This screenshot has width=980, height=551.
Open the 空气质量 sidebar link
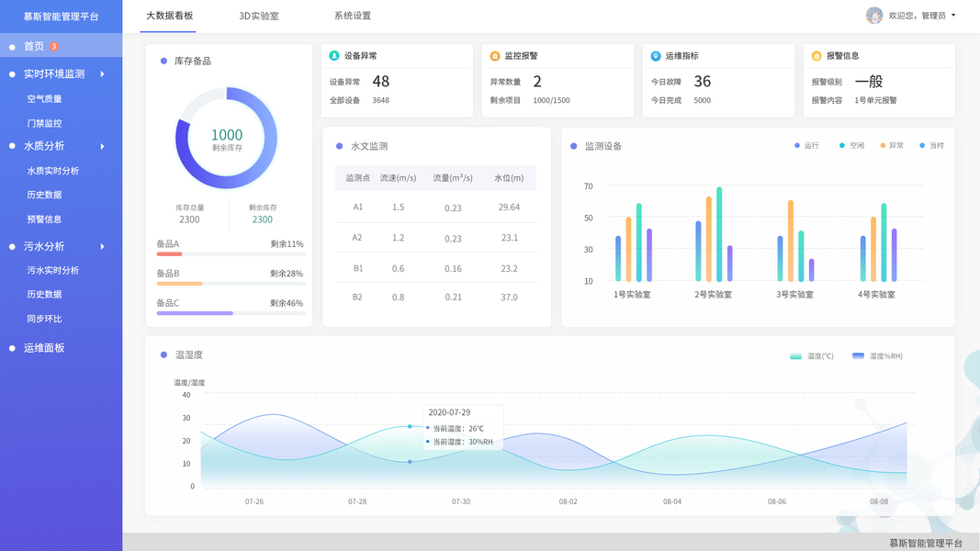[x=44, y=98]
